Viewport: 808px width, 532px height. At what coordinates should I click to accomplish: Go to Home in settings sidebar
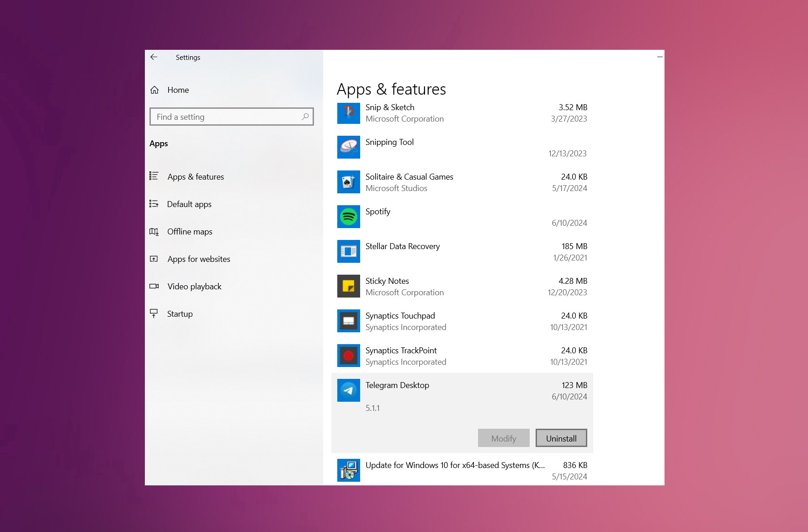tap(178, 90)
